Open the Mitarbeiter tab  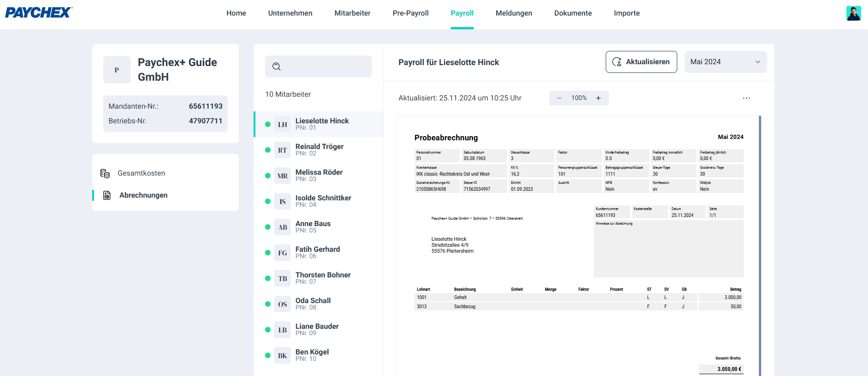coord(352,13)
